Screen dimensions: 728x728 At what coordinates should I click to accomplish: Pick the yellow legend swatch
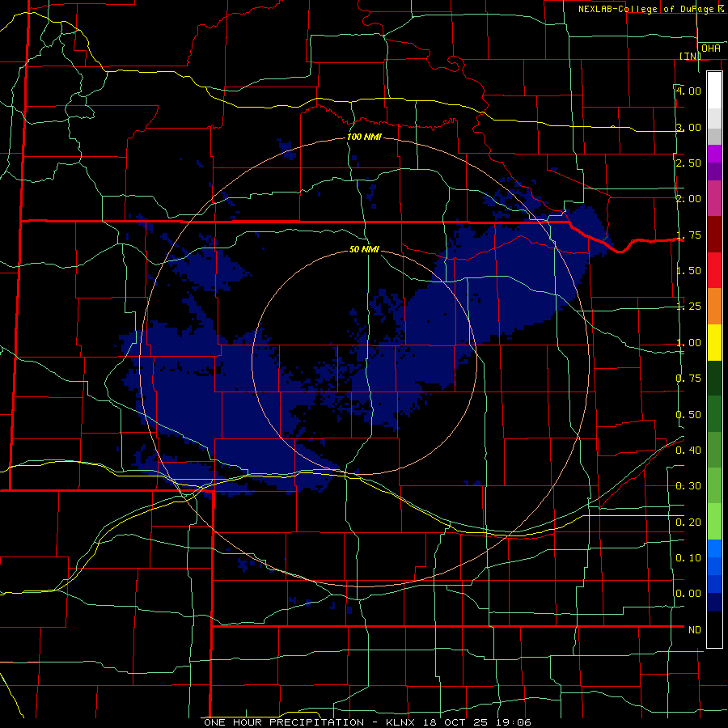coord(714,342)
